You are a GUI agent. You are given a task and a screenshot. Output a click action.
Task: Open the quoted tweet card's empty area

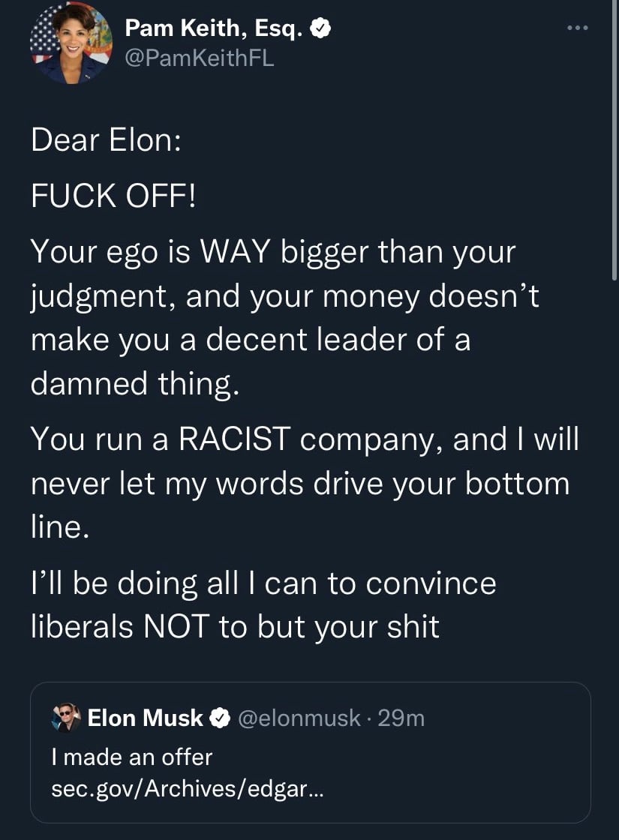465,772
